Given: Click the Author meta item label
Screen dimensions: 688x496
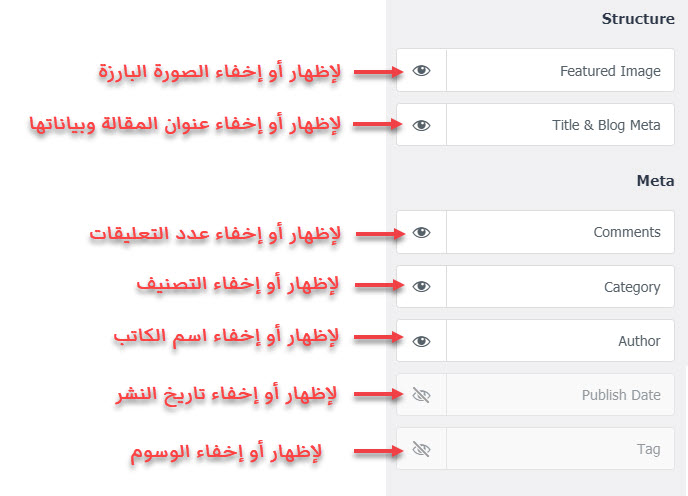Looking at the screenshot, I should coord(639,341).
